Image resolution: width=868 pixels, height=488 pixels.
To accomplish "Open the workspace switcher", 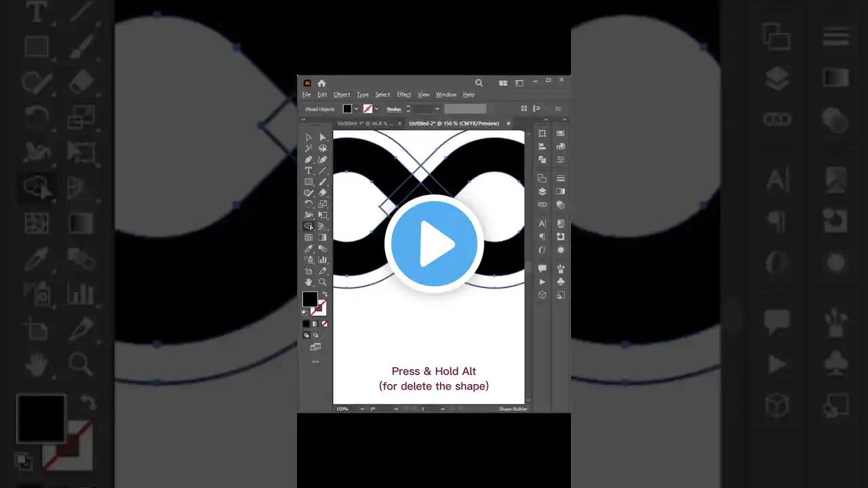I will 519,83.
